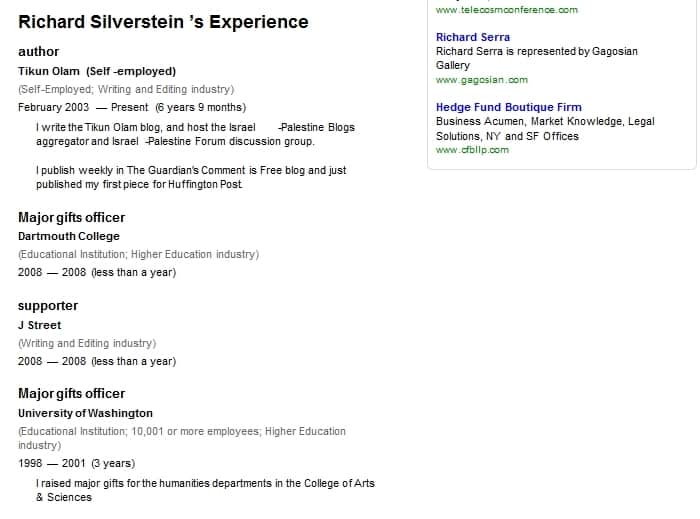The width and height of the screenshot is (700, 519).
Task: Open the Hedge Fund Boutique Firm link
Action: (508, 107)
